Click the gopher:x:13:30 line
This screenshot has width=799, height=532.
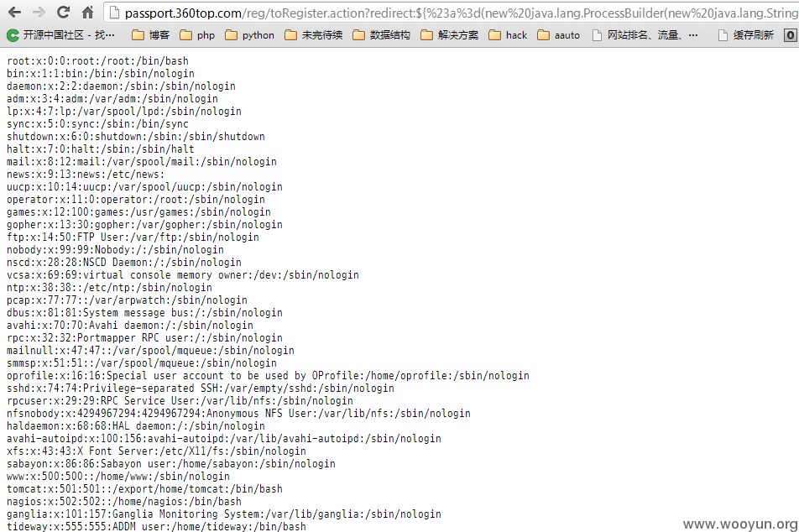[x=144, y=224]
